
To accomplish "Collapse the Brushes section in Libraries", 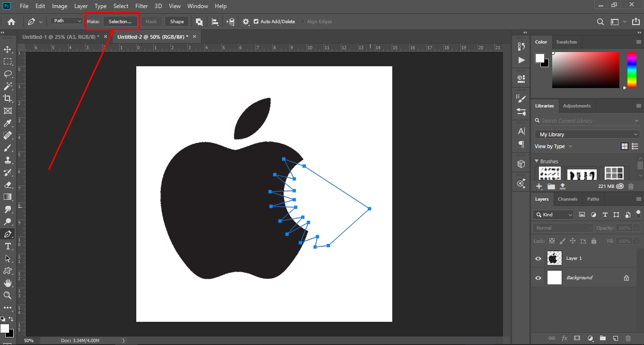I will click(537, 161).
